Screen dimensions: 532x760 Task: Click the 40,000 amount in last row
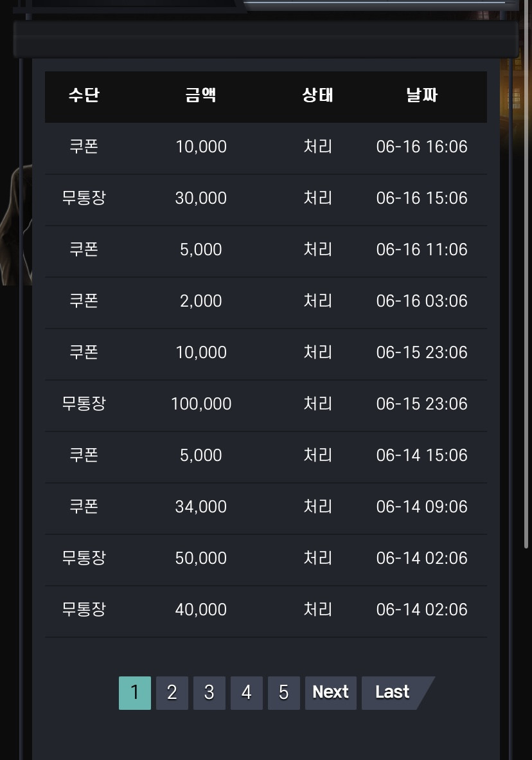point(201,610)
